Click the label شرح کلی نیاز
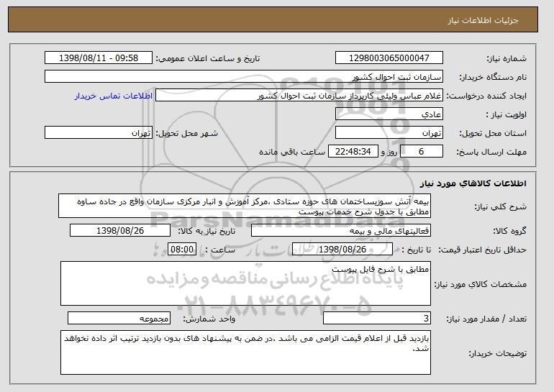This screenshot has height=392, width=554. coord(501,207)
